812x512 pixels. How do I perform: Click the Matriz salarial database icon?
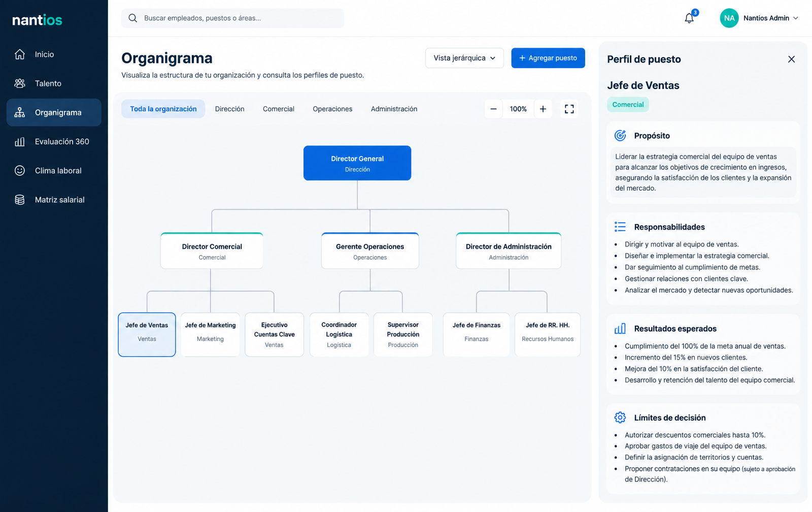(x=20, y=200)
